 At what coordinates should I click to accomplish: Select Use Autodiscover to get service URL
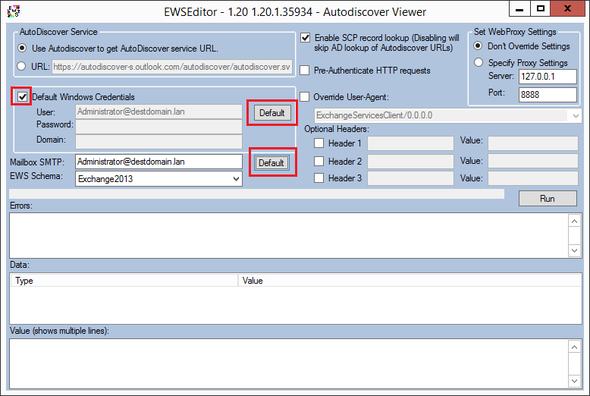click(x=22, y=48)
